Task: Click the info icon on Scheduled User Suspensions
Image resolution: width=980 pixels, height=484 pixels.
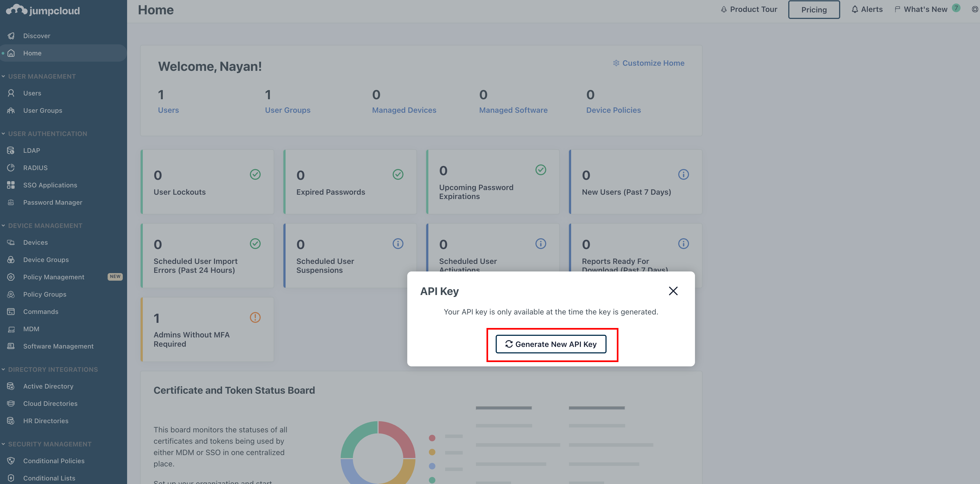Action: [x=398, y=244]
